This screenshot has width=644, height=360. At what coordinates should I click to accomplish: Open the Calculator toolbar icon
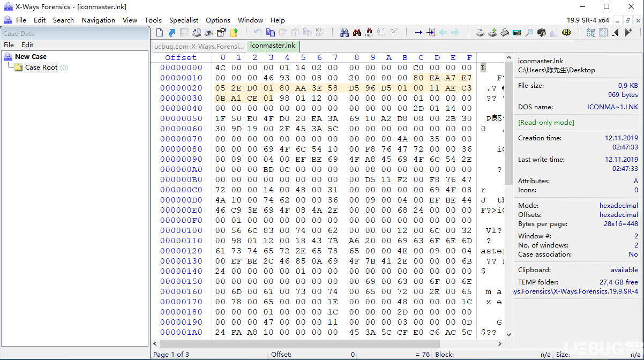517,33
